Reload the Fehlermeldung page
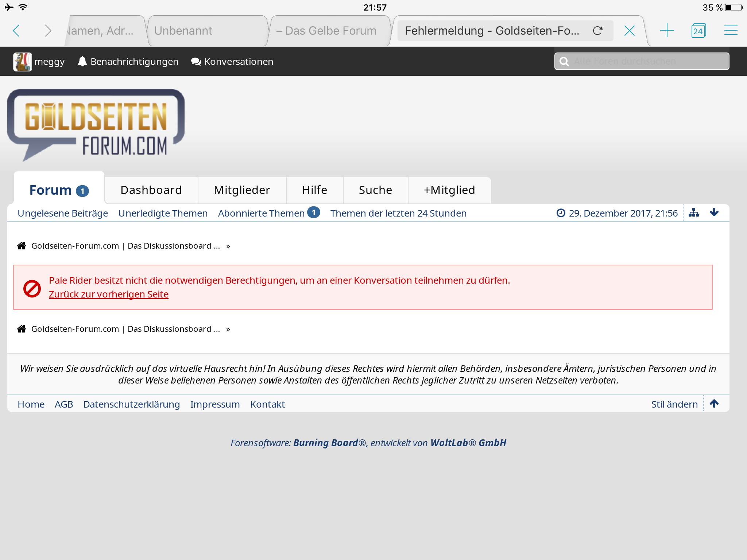Screen dimensions: 747x560 coord(597,31)
